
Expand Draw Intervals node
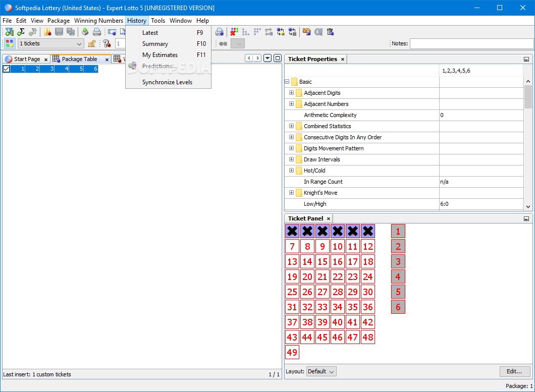(291, 159)
